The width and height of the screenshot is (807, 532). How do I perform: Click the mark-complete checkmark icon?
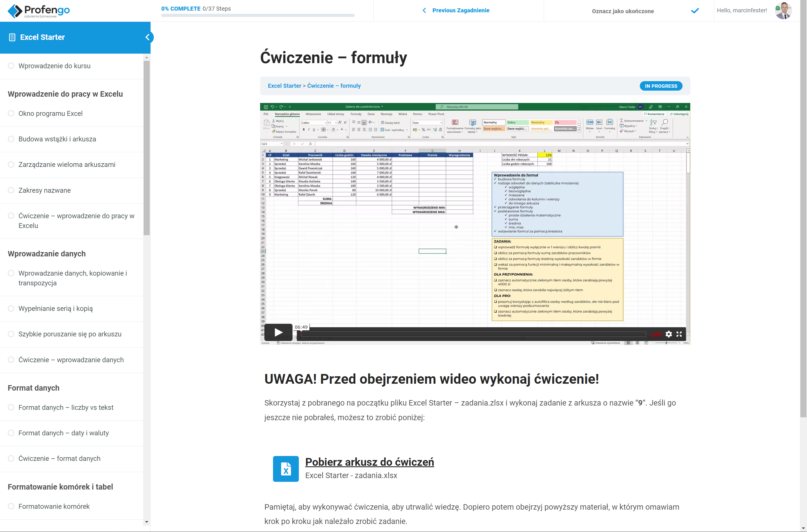point(695,11)
